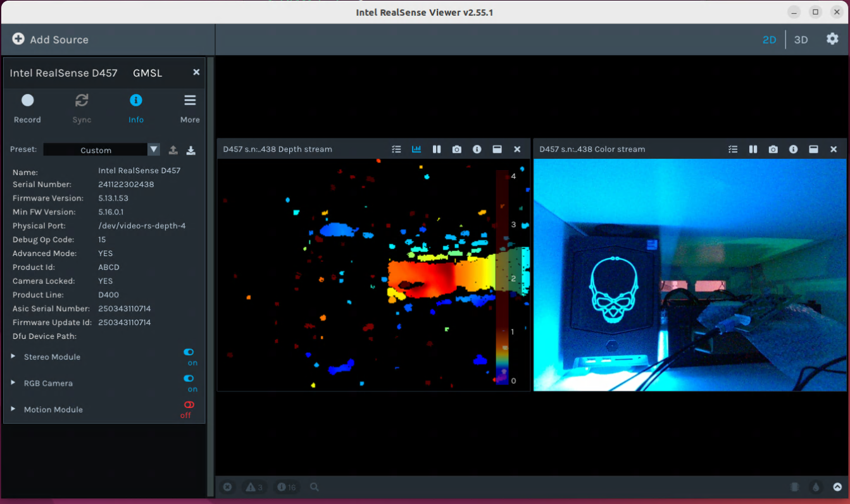Expand the Motion Module section
This screenshot has width=850, height=504.
13,409
